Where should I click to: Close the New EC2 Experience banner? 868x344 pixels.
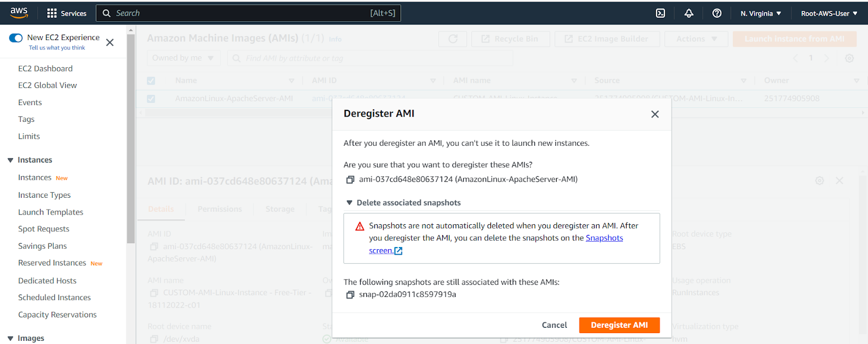pos(110,42)
